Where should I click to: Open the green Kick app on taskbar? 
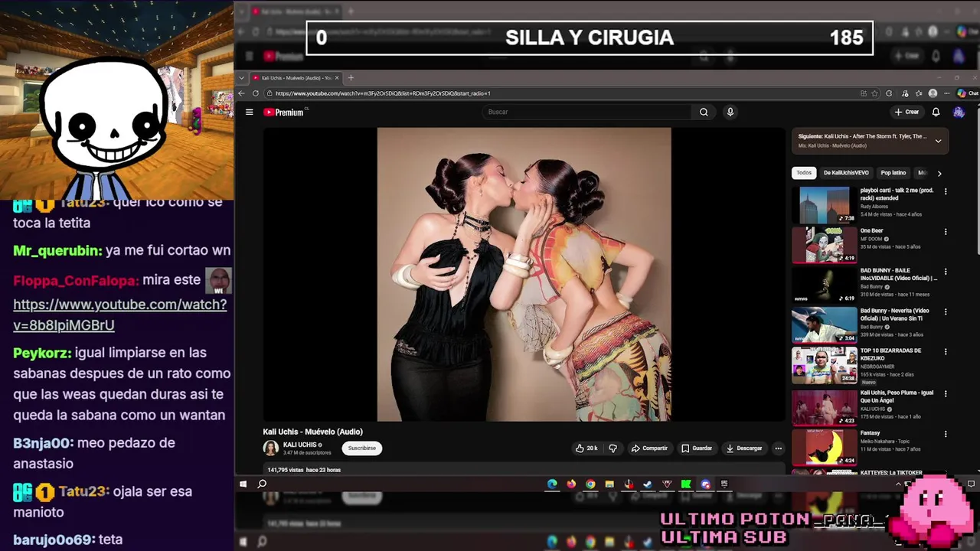[x=686, y=484]
